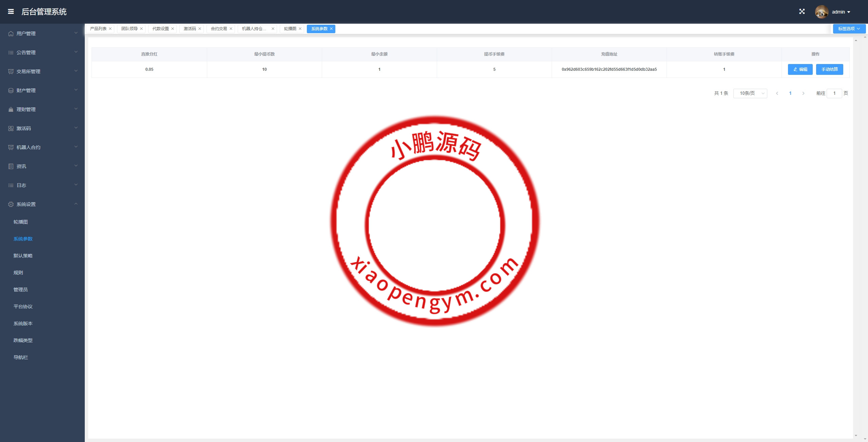Click the 激活码 grid icon
The height and width of the screenshot is (442, 868).
tap(11, 128)
